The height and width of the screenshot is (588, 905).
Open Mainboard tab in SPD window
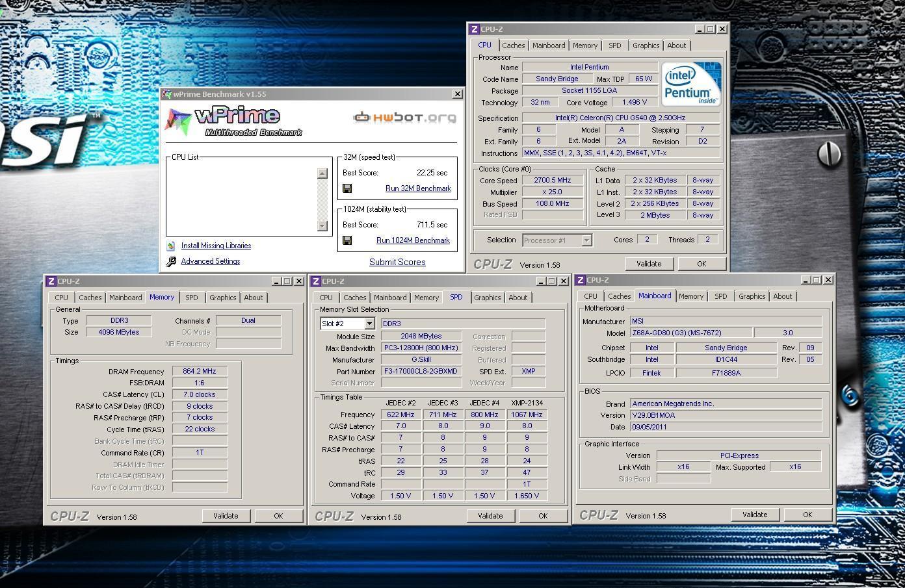(x=390, y=298)
